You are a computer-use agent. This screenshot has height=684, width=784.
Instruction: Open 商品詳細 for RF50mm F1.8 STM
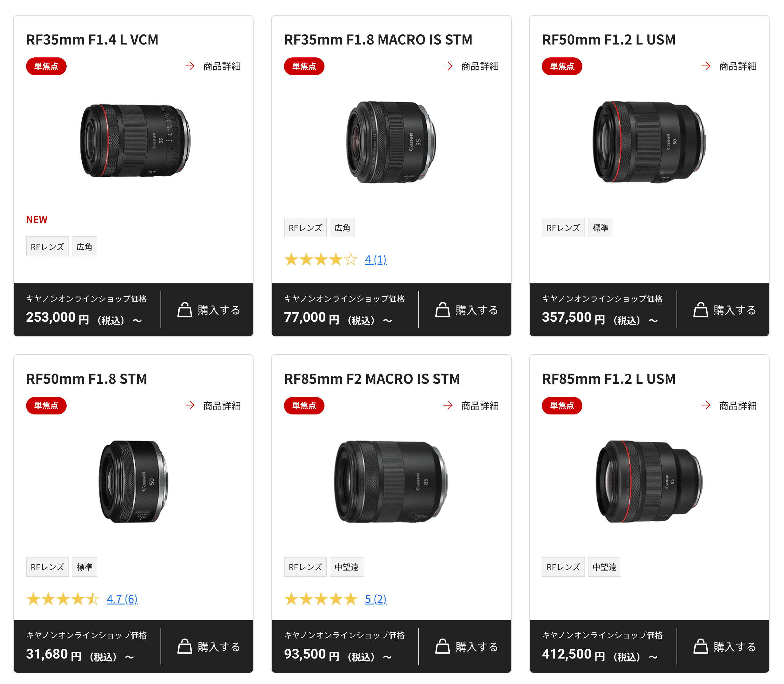pyautogui.click(x=221, y=406)
